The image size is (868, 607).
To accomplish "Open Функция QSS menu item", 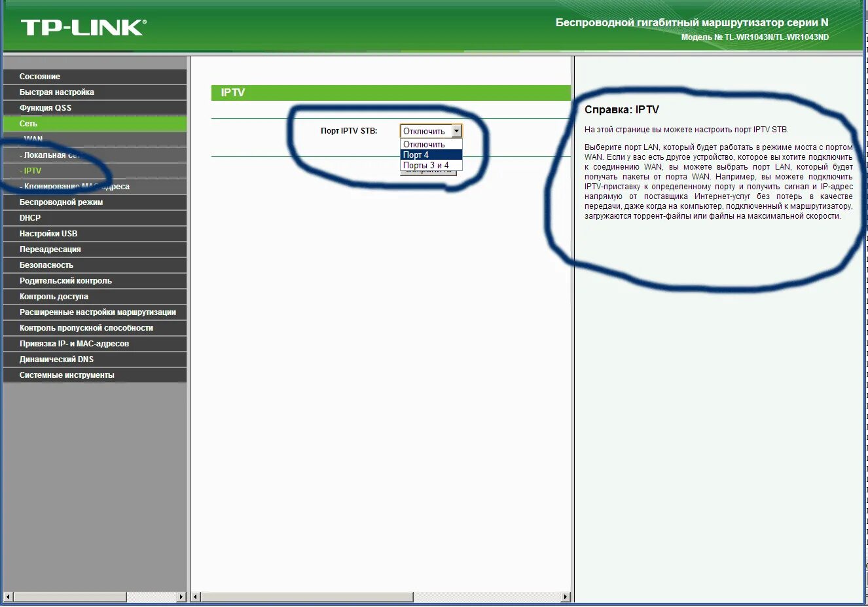I will click(95, 108).
